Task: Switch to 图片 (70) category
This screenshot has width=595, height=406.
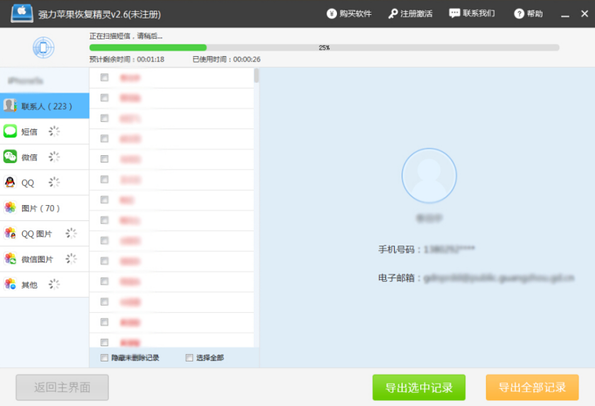Action: click(x=44, y=208)
